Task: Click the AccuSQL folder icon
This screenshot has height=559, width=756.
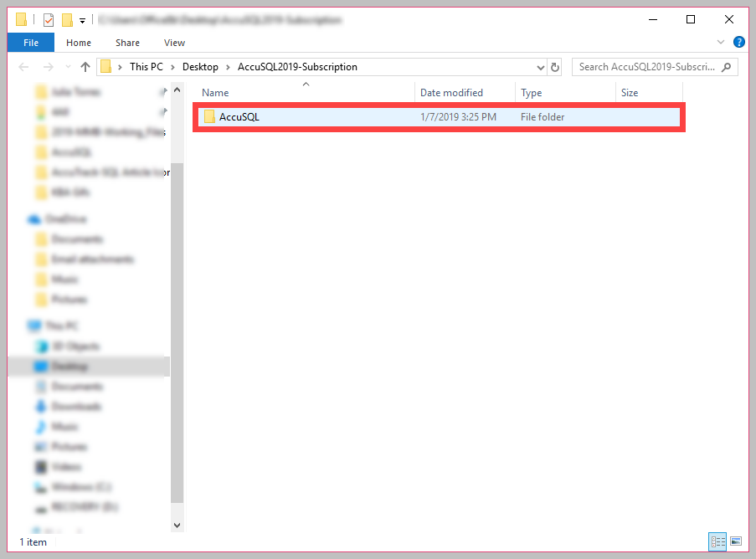Action: point(209,116)
